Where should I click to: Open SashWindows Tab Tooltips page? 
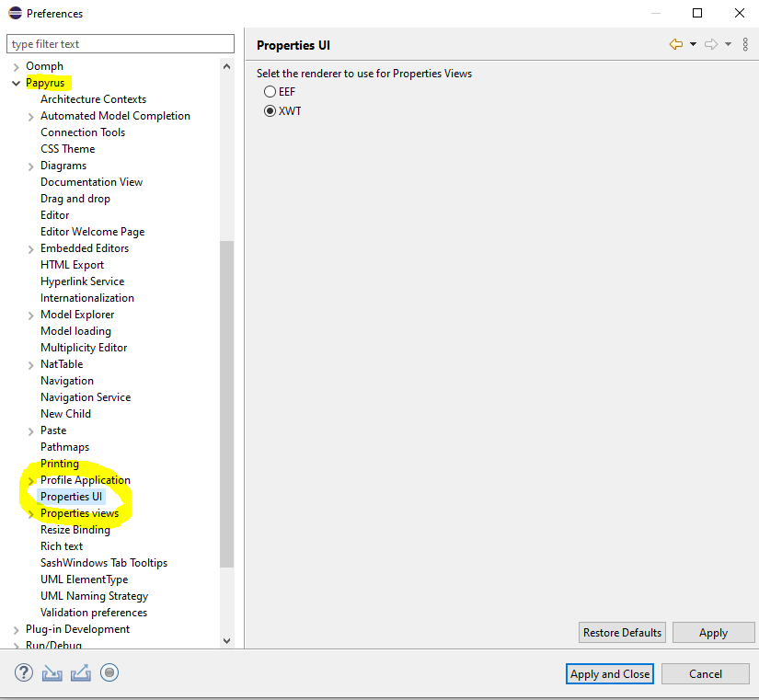pyautogui.click(x=104, y=563)
